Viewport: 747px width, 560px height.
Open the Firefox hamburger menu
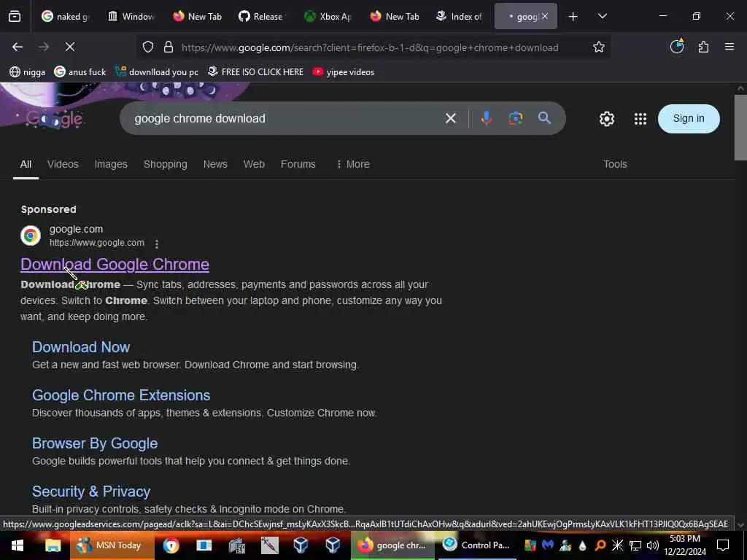point(729,47)
